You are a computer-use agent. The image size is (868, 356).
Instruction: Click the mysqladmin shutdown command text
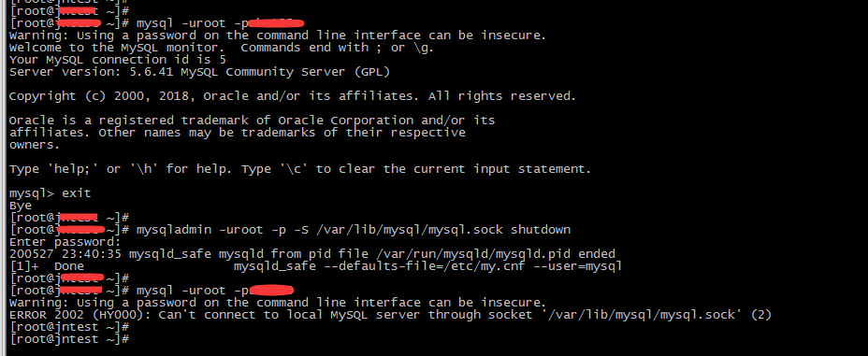[354, 230]
